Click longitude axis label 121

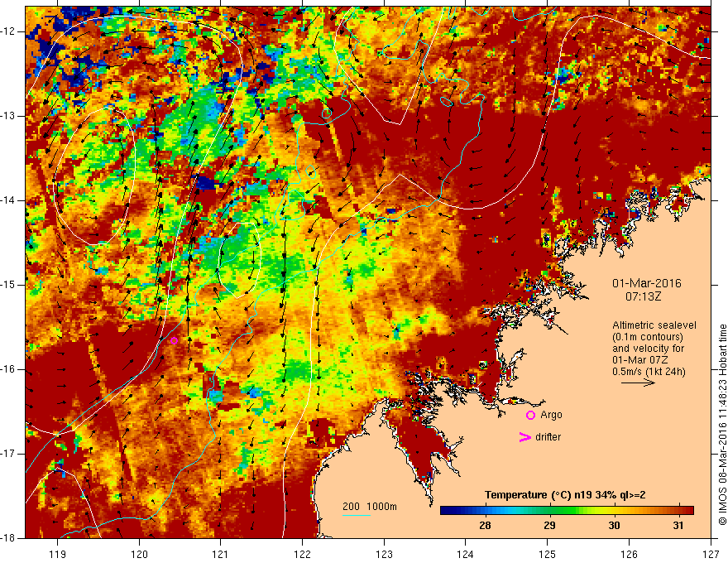(221, 554)
